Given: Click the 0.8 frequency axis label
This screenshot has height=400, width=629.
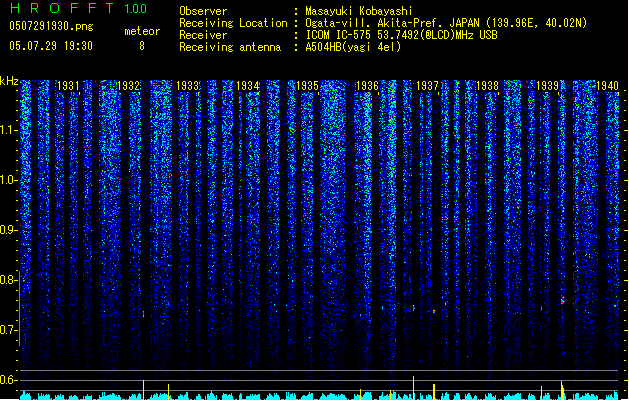Looking at the screenshot, I should [8, 280].
